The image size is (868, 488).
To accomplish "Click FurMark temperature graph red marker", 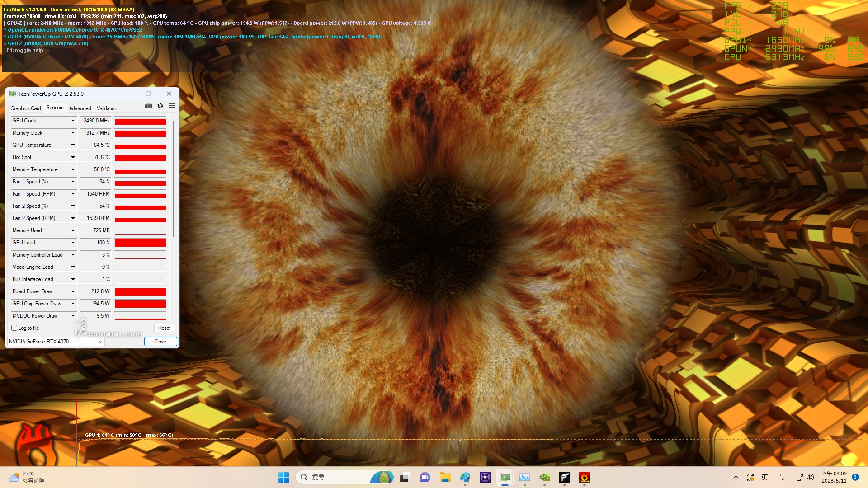I will 77,432.
